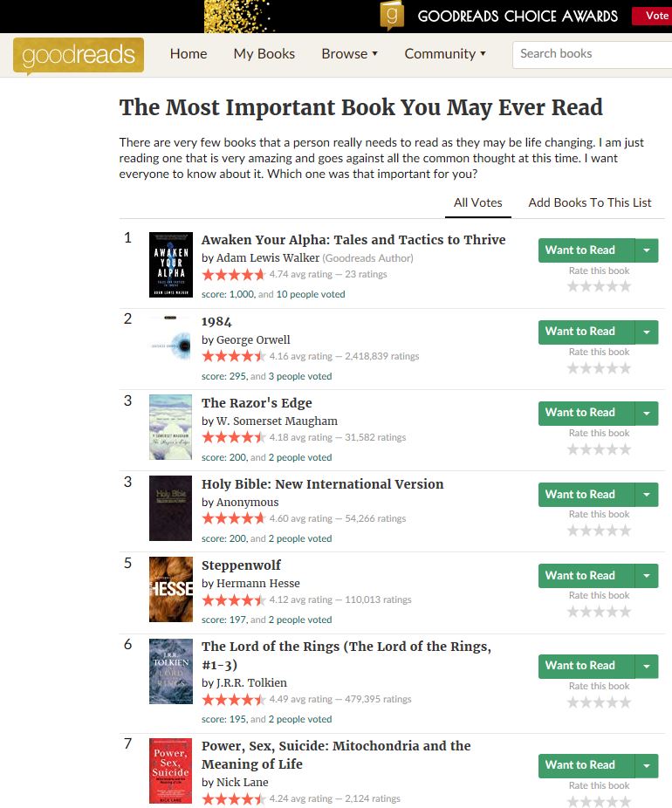
Task: Go to My Books
Action: (264, 53)
